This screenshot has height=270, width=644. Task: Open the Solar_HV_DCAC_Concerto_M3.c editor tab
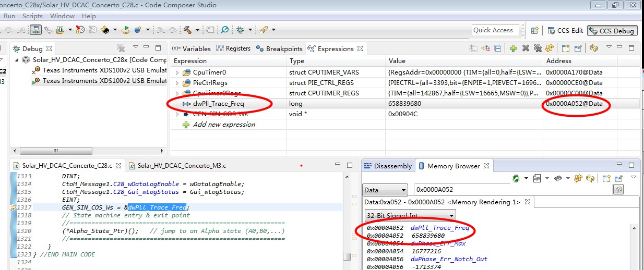[176, 166]
